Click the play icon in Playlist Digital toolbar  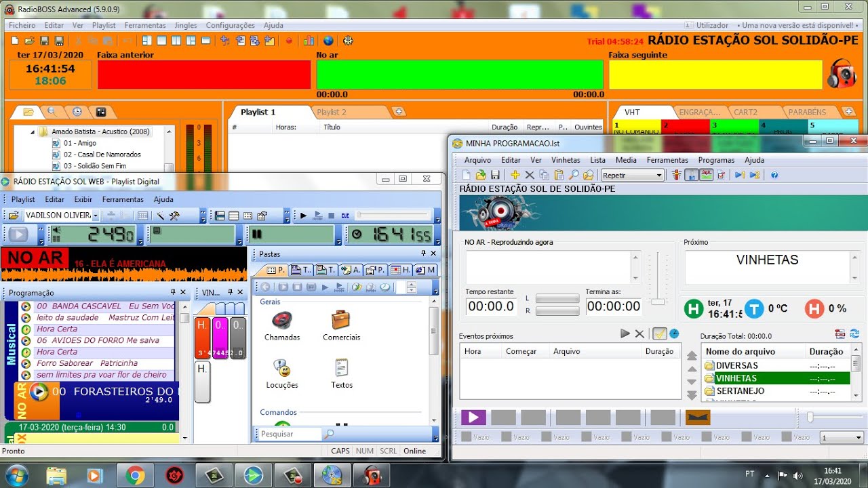point(304,216)
